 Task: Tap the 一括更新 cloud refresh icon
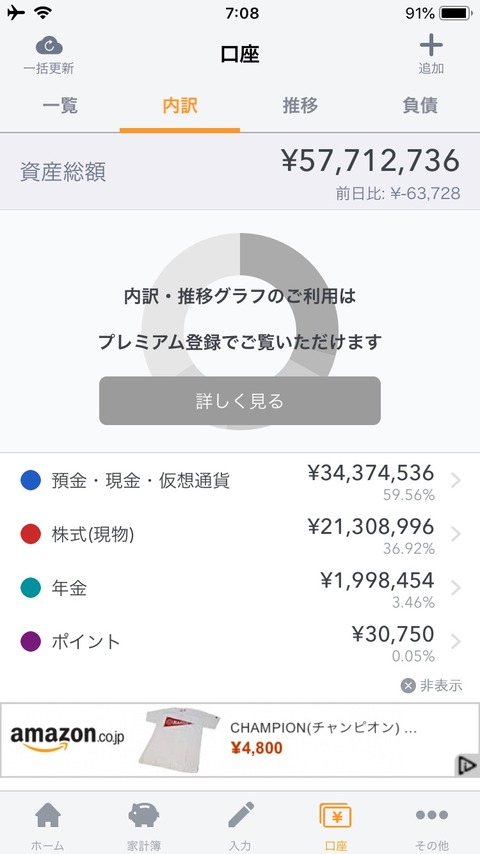[49, 46]
